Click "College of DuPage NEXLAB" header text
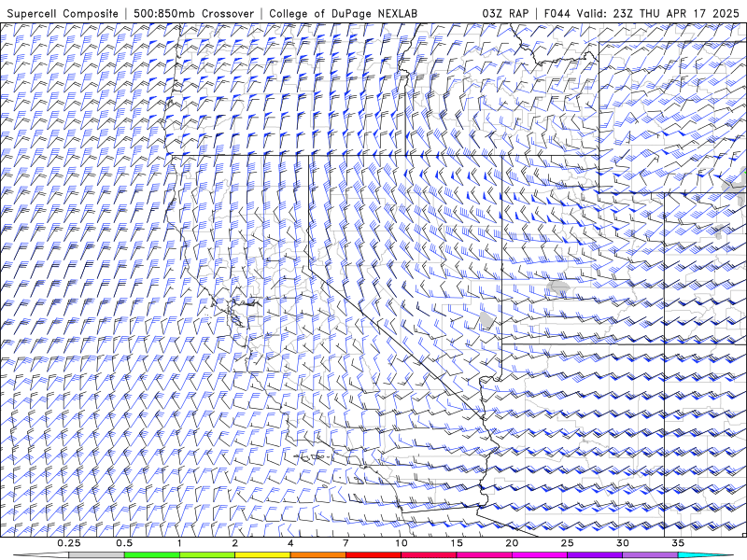Screen dimensions: 747x560 tap(343, 13)
